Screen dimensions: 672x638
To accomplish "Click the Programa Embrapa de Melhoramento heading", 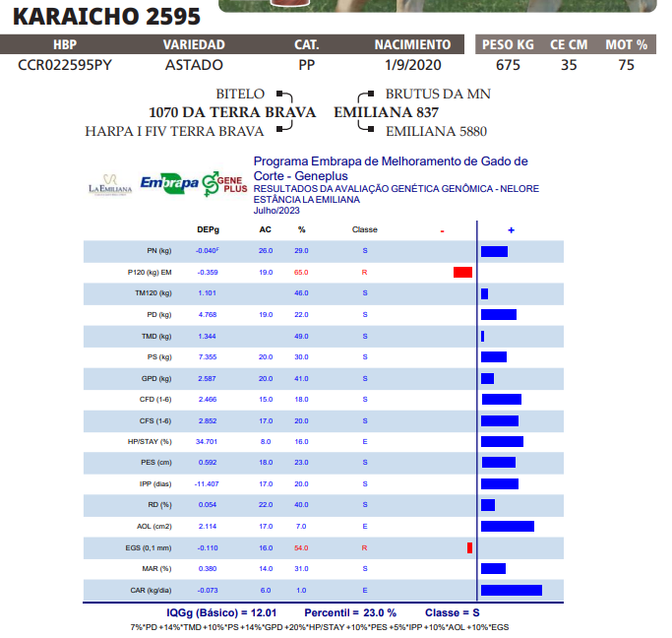I will pos(391,160).
